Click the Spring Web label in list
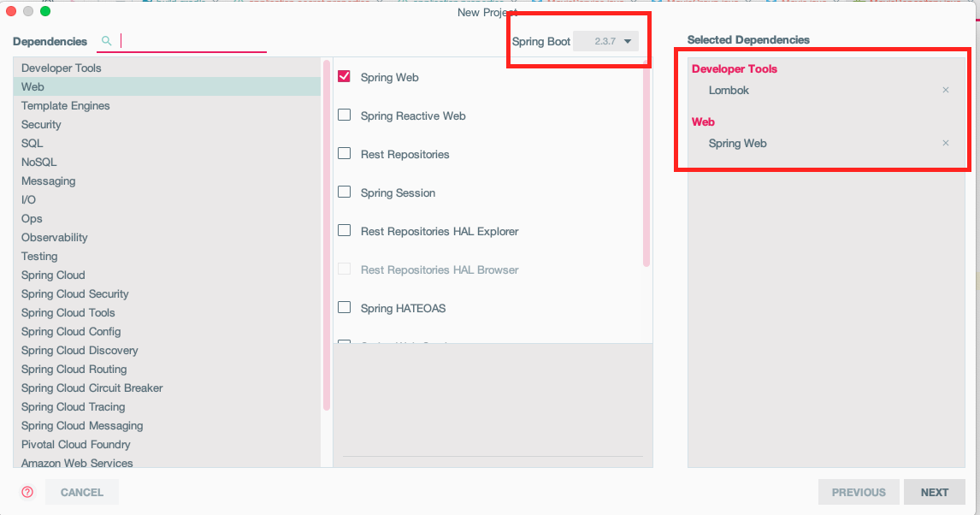980x515 pixels. coord(389,78)
